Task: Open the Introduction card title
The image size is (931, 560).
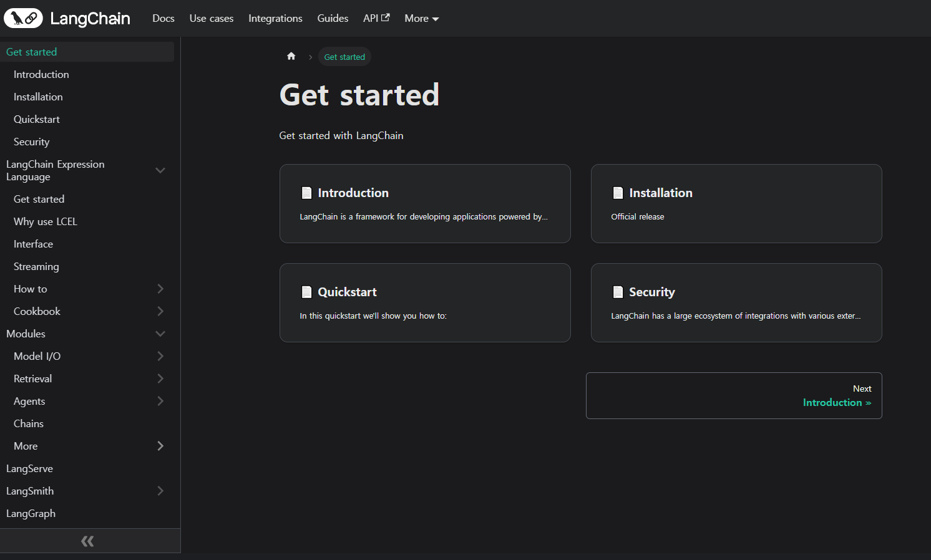Action: click(353, 193)
